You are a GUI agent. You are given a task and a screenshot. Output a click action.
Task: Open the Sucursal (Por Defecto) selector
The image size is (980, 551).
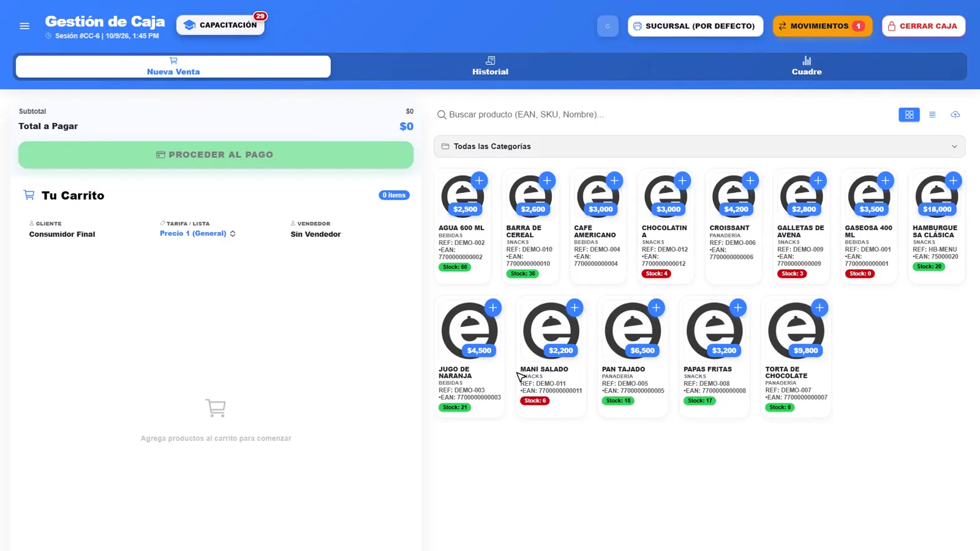[695, 26]
